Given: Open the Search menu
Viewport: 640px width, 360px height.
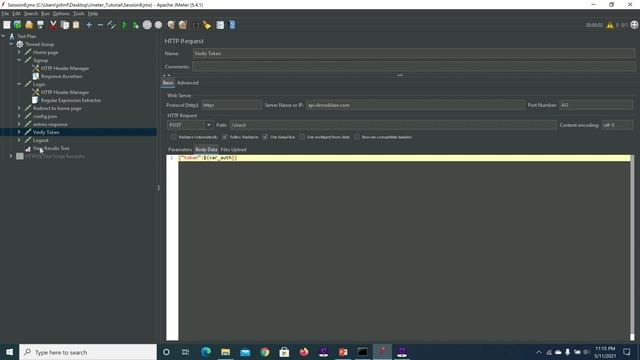Looking at the screenshot, I should point(31,13).
